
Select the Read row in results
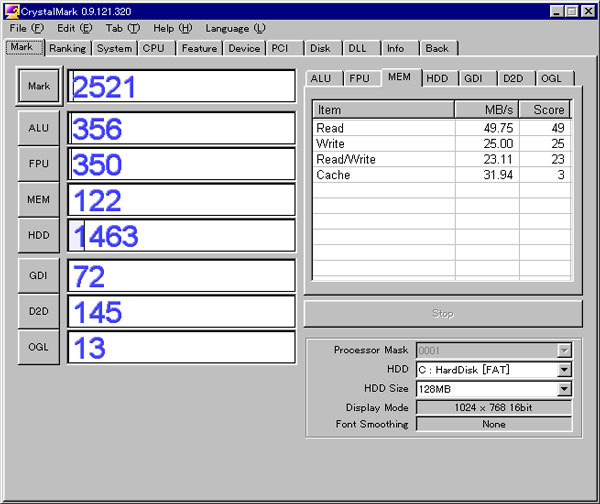coord(442,128)
